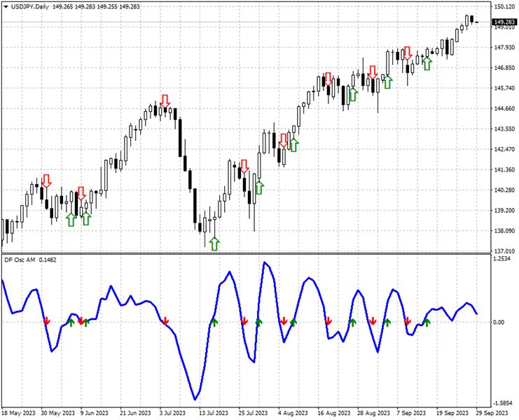Click the oscillator line's highest peak near 1.2534
The width and height of the screenshot is (519, 420).
[265, 263]
